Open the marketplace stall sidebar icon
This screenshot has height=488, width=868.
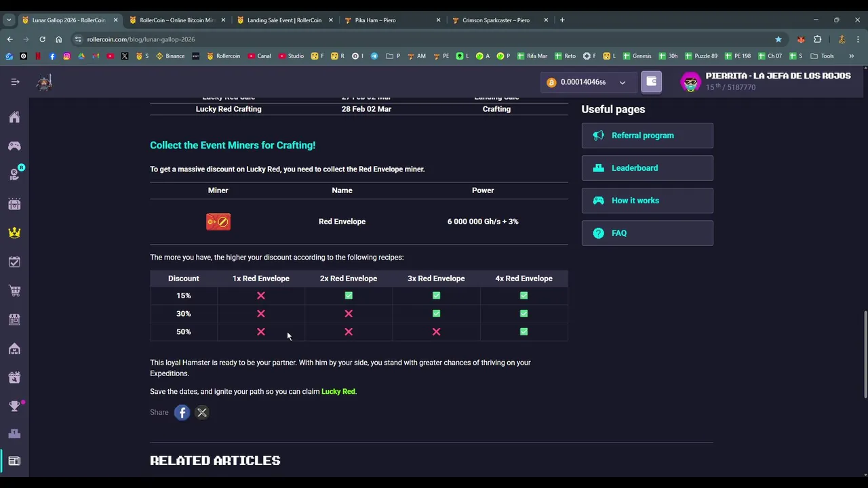pyautogui.click(x=14, y=319)
